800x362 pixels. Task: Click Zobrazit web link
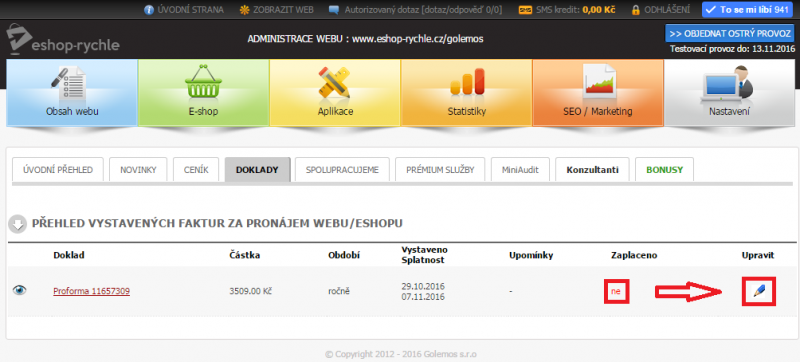[x=277, y=10]
